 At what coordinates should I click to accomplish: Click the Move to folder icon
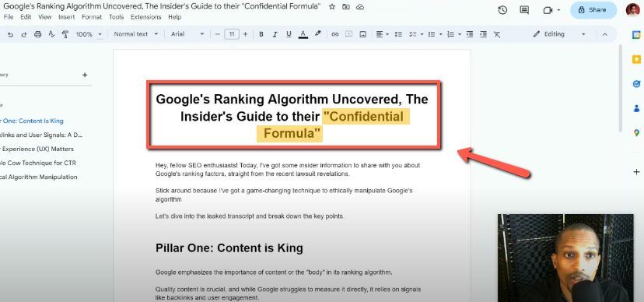pos(346,6)
